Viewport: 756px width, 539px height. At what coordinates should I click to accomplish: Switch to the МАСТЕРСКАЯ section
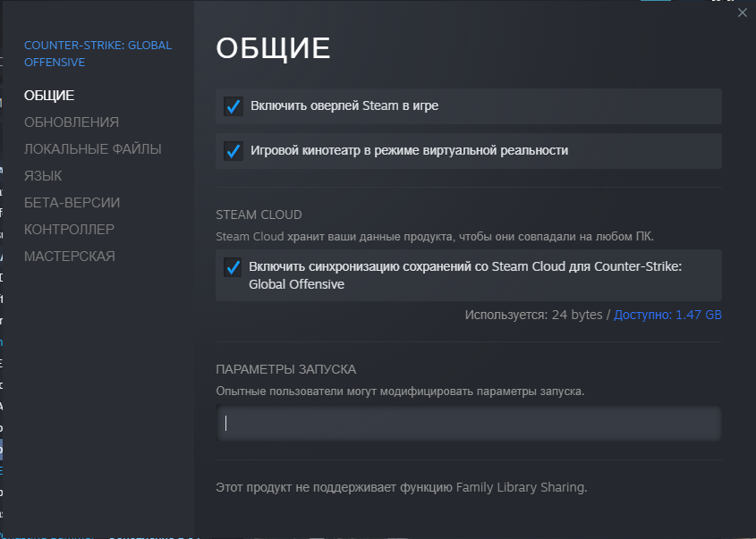[x=70, y=257]
